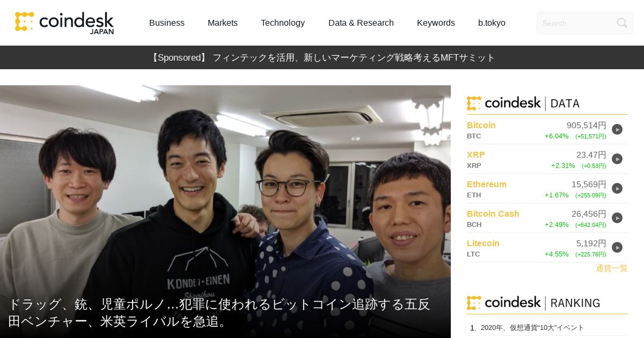The height and width of the screenshot is (338, 644).
Task: Click the CoinDesk Japan logo
Action: tap(64, 23)
